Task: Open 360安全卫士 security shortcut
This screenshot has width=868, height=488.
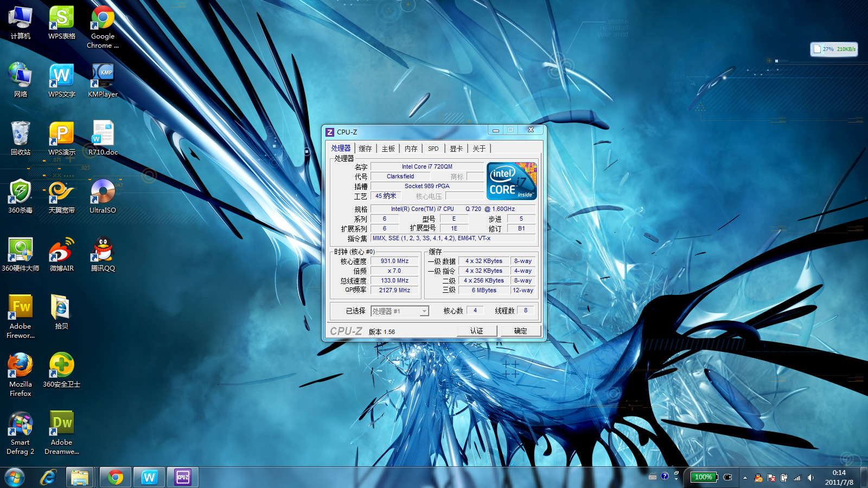Action: (x=62, y=370)
